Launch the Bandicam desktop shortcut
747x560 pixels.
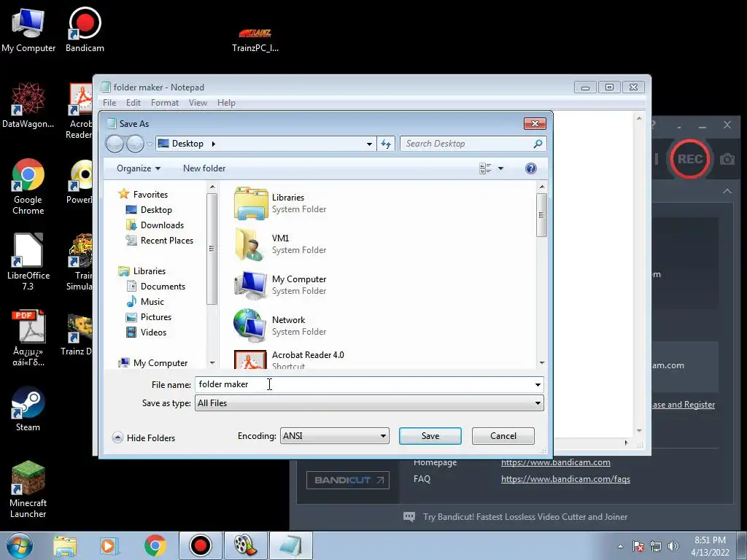[x=85, y=29]
